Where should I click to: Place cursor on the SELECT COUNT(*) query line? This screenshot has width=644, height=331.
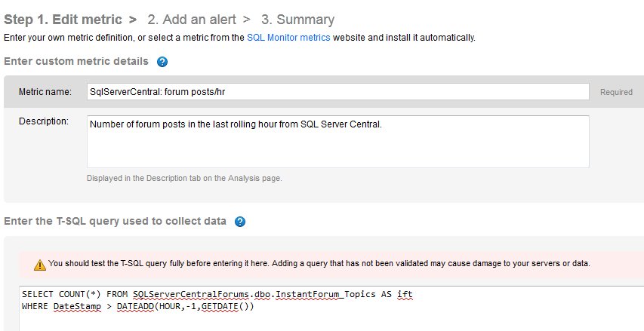(x=217, y=293)
